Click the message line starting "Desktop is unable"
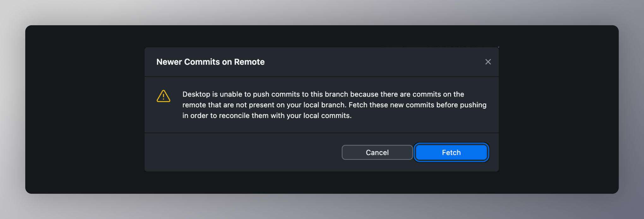The image size is (644, 219). point(323,94)
